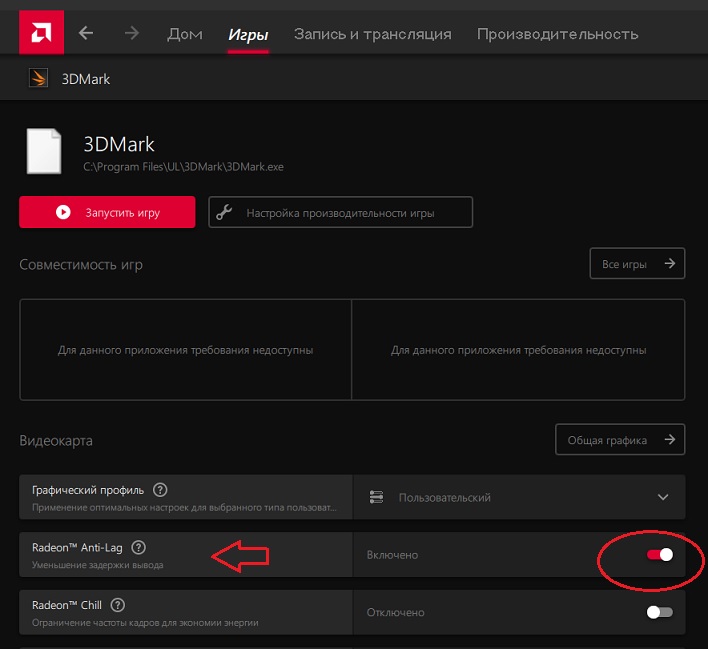Click the arrow icon on Все игры
Image resolution: width=708 pixels, height=649 pixels.
pos(670,263)
